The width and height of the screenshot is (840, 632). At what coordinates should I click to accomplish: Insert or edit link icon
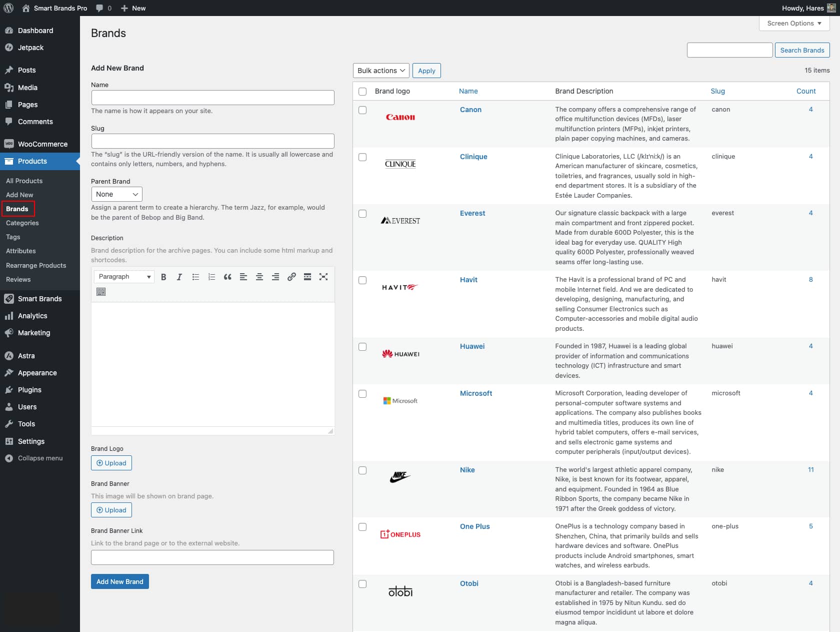pyautogui.click(x=291, y=277)
